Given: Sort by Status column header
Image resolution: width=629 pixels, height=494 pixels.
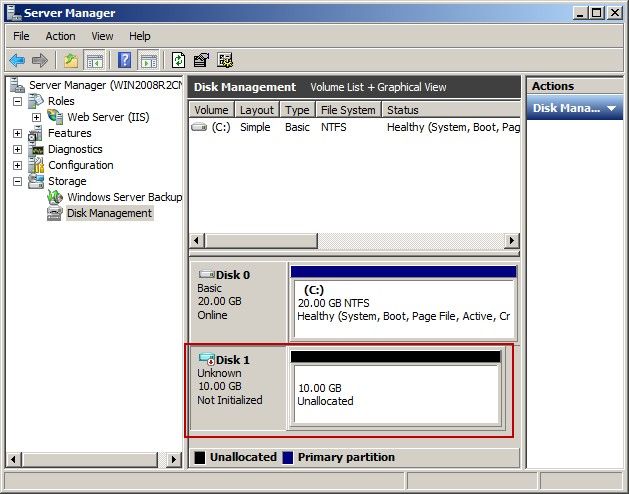Looking at the screenshot, I should 451,110.
